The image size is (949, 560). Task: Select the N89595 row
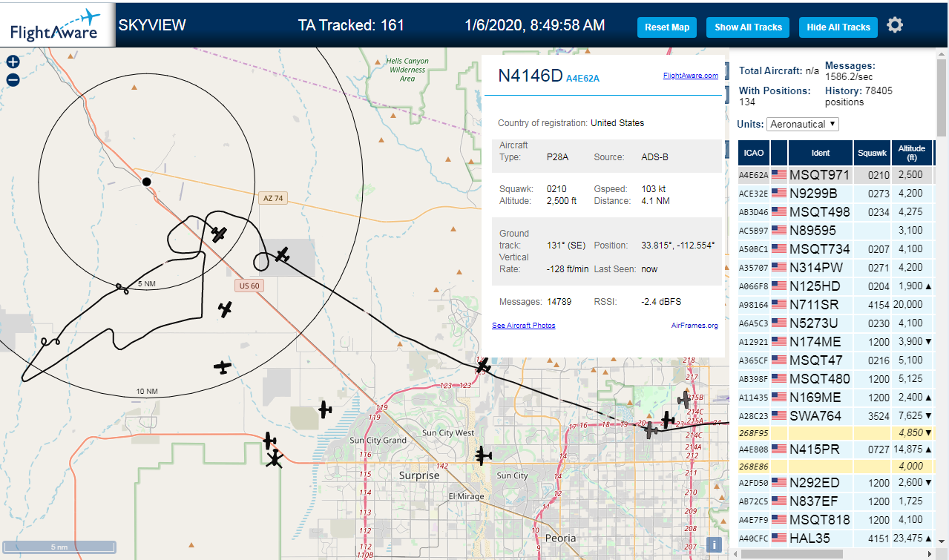[835, 231]
